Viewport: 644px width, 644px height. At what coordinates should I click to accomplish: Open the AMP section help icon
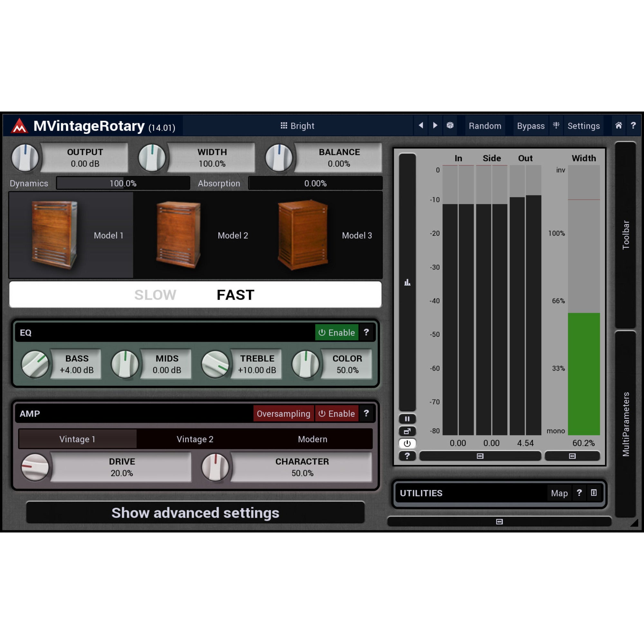[366, 414]
